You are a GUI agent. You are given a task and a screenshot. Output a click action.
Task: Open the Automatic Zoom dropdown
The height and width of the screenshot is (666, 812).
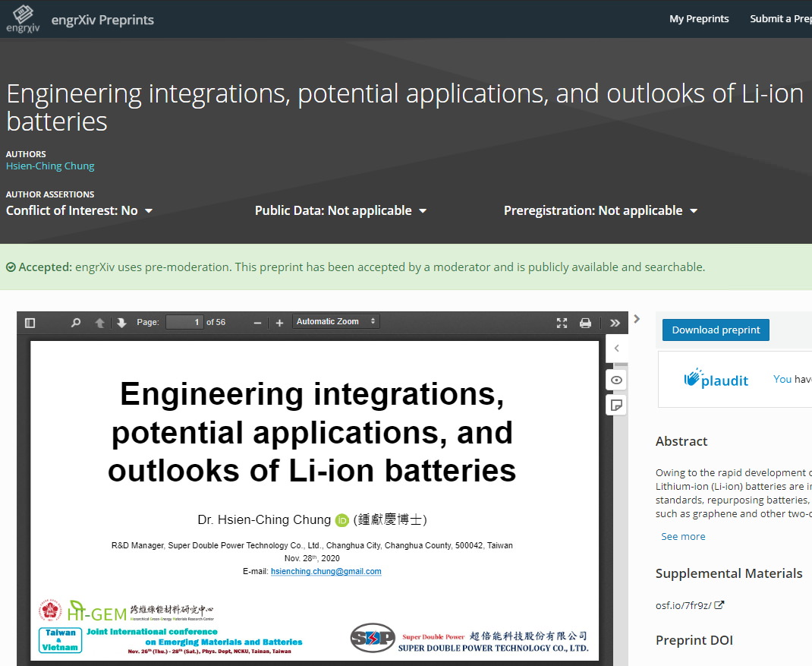click(x=336, y=322)
